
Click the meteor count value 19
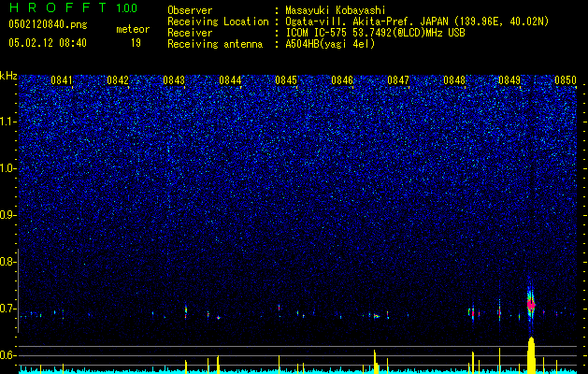coord(136,43)
